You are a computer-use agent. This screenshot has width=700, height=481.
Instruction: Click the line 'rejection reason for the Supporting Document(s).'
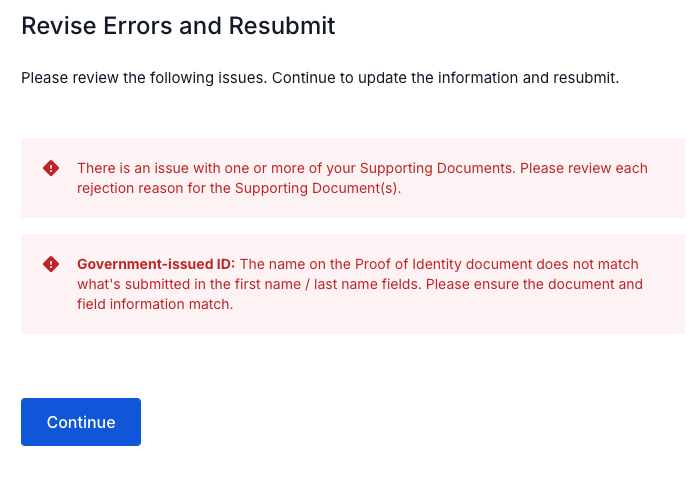click(x=239, y=188)
